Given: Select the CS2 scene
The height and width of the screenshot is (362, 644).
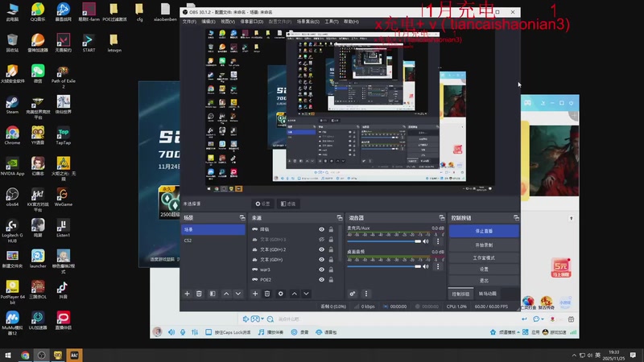Looking at the screenshot, I should (x=213, y=241).
